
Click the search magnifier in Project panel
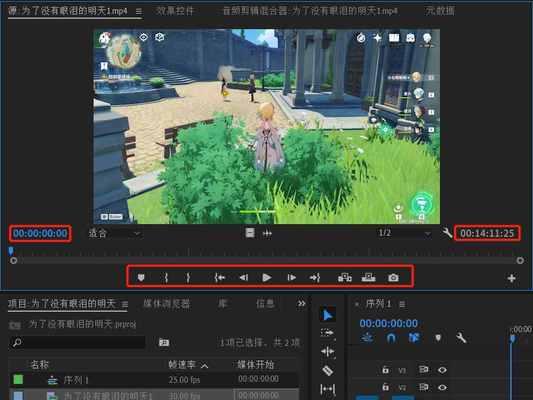(17, 343)
